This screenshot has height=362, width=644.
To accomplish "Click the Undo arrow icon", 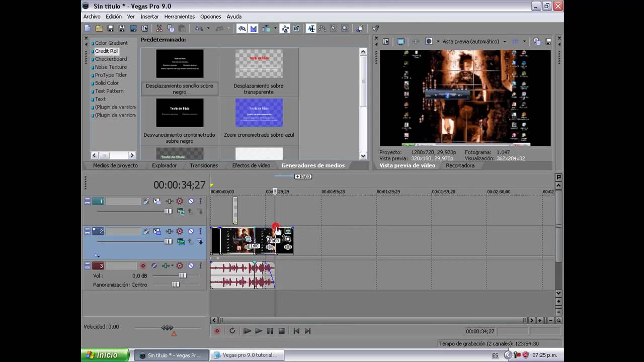I will pyautogui.click(x=199, y=29).
